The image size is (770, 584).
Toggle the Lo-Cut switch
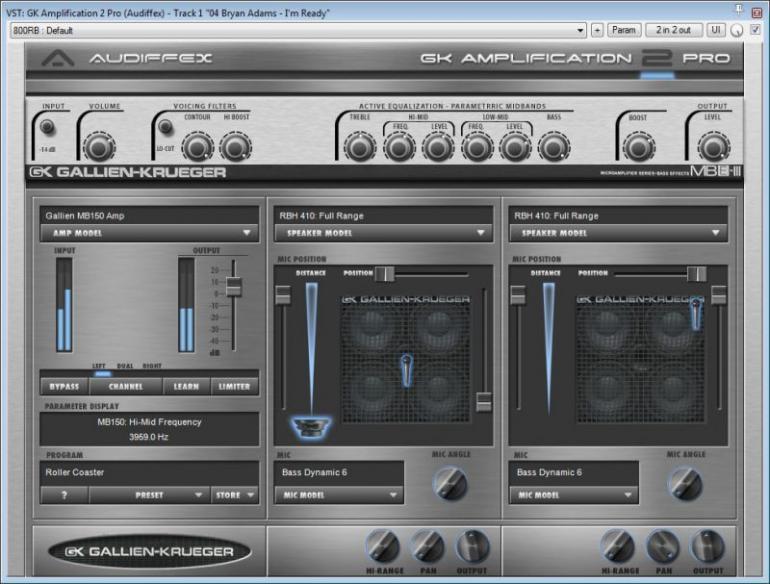point(166,127)
